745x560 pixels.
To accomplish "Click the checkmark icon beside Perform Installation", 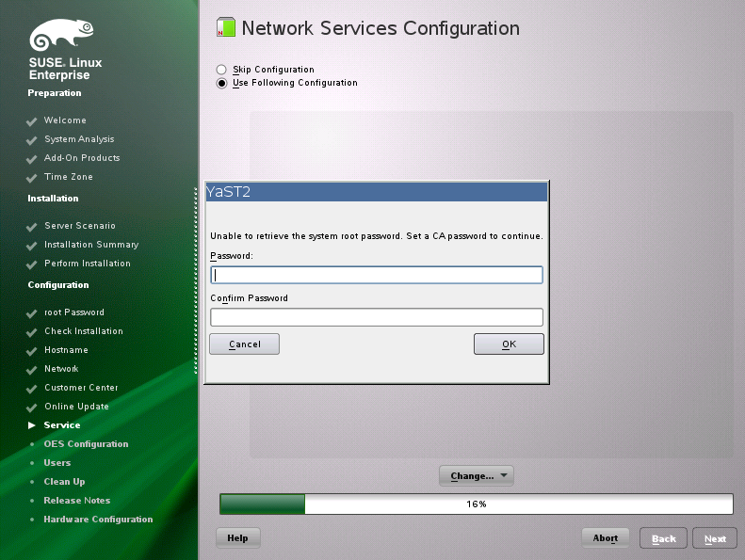I will coord(31,264).
